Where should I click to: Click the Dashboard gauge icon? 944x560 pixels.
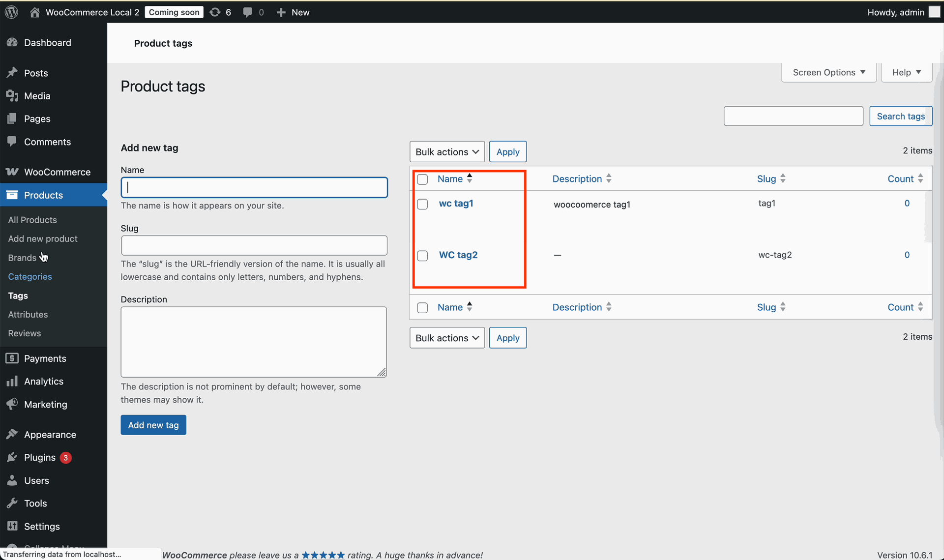point(12,43)
